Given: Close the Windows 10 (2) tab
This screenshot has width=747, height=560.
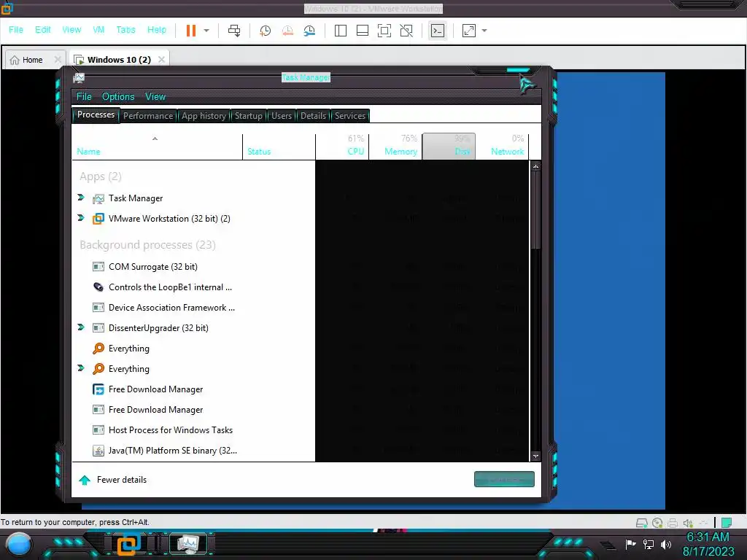Looking at the screenshot, I should tap(161, 60).
